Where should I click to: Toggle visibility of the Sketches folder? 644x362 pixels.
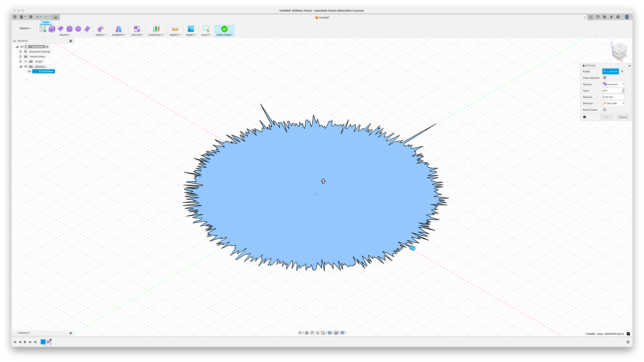coord(26,66)
